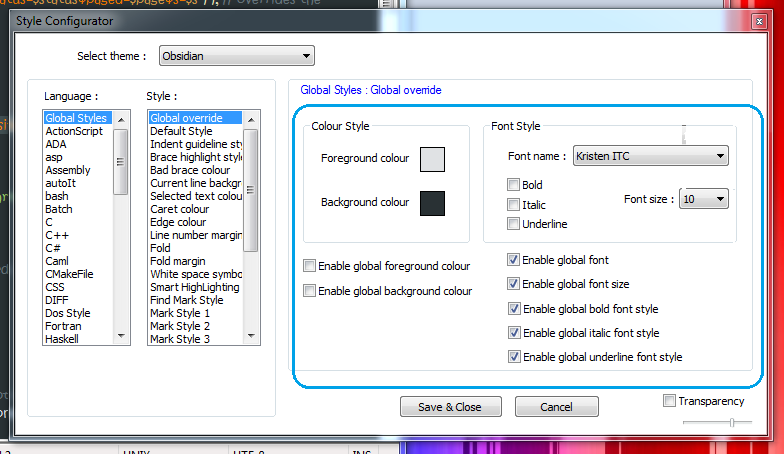Toggle the Italic checkbox
This screenshot has height=454, width=784.
point(513,204)
